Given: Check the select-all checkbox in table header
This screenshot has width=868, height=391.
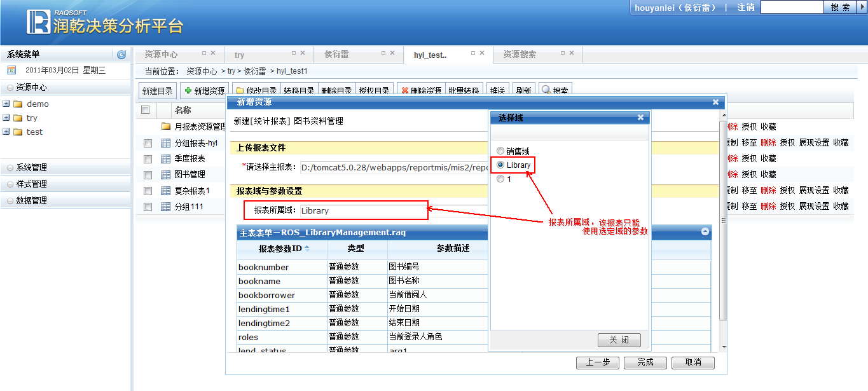Looking at the screenshot, I should pos(145,110).
